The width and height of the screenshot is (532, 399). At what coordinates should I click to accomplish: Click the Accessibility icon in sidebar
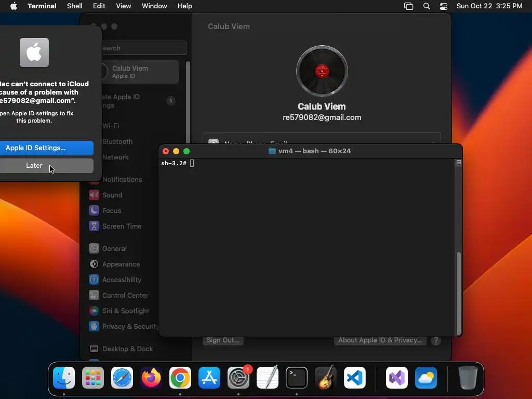[94, 280]
